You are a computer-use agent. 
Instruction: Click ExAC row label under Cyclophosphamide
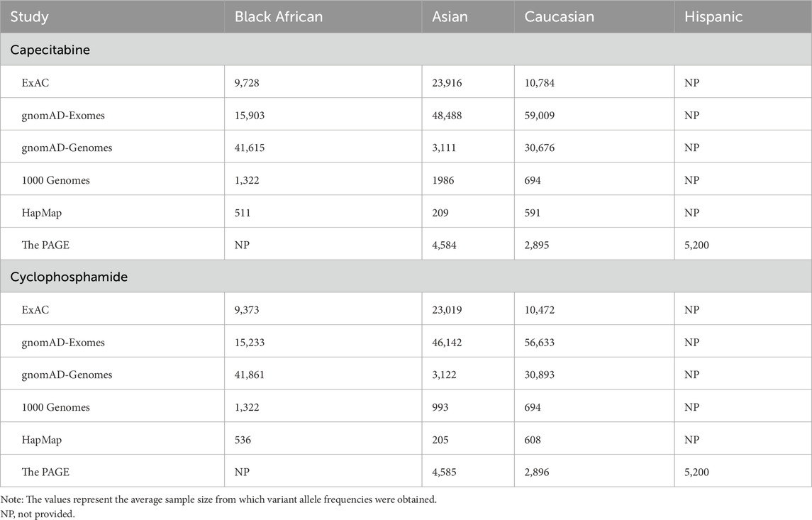pos(35,310)
